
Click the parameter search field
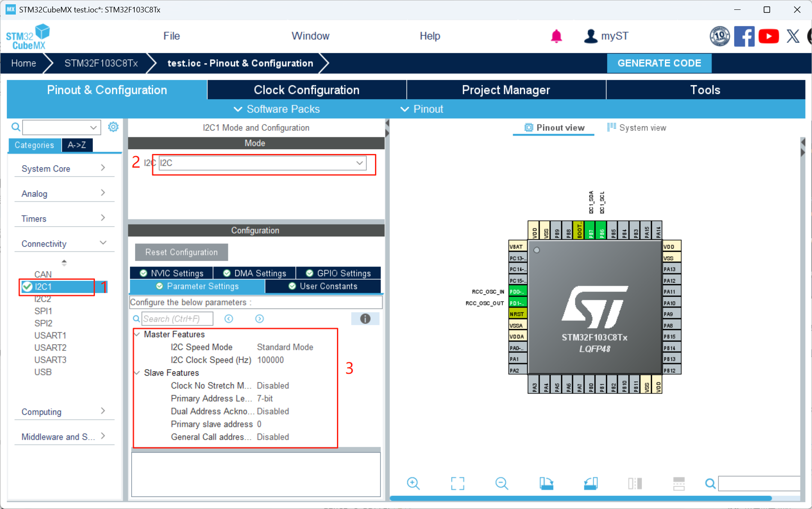pos(177,318)
